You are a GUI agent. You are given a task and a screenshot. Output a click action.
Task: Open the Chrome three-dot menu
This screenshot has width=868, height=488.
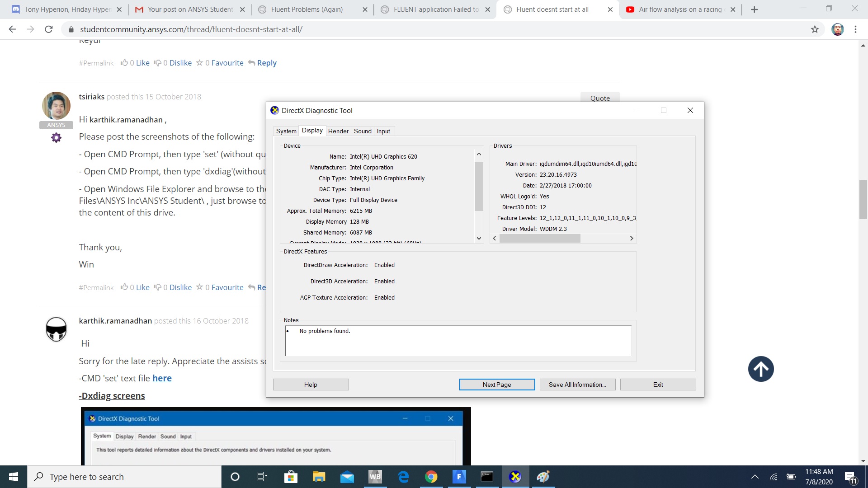(x=855, y=29)
